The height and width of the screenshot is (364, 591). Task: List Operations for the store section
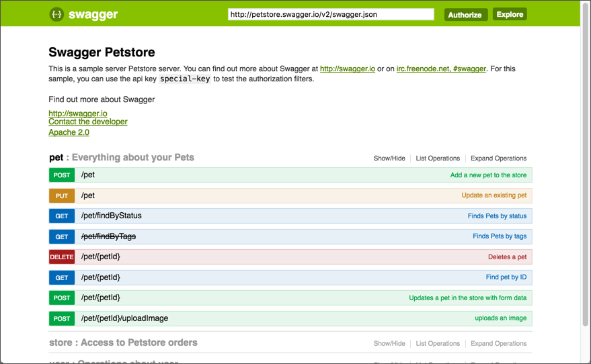point(438,343)
